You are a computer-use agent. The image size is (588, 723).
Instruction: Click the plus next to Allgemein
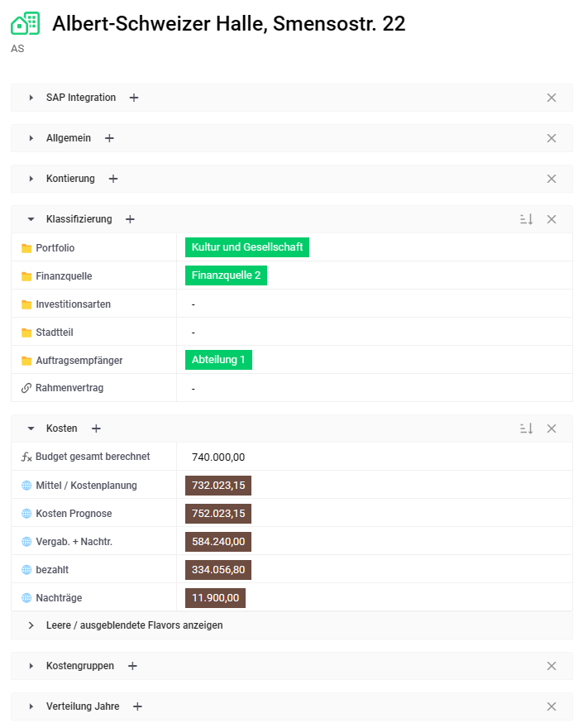click(109, 138)
